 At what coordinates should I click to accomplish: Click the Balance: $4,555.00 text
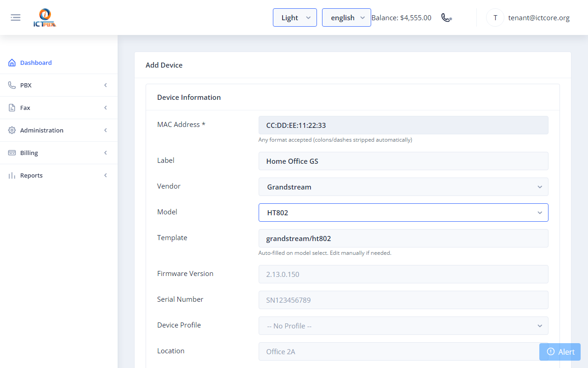[x=401, y=18]
